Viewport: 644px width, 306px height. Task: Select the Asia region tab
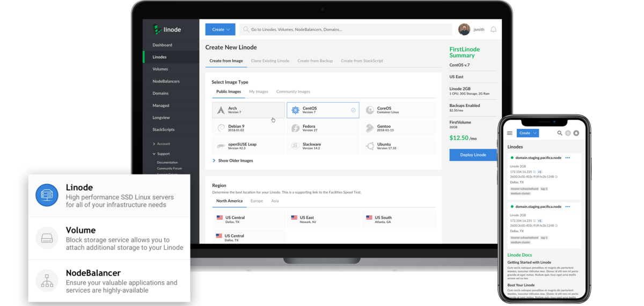(x=275, y=201)
